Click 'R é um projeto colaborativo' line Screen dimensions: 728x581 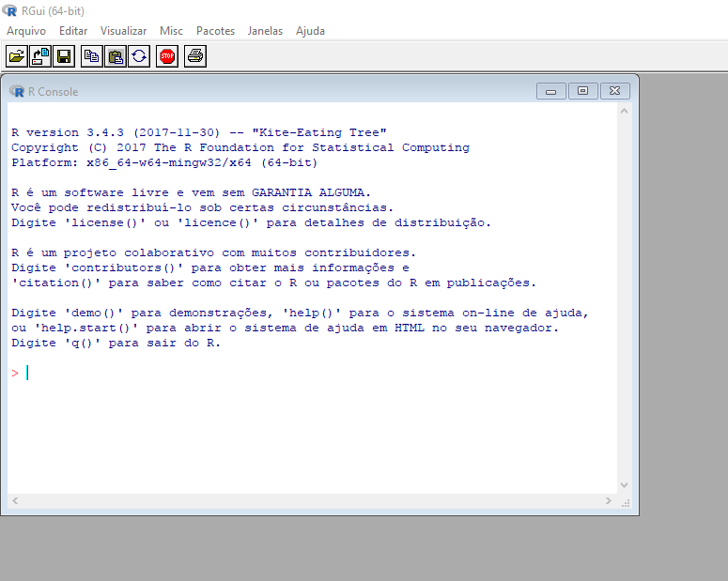pyautogui.click(x=213, y=252)
